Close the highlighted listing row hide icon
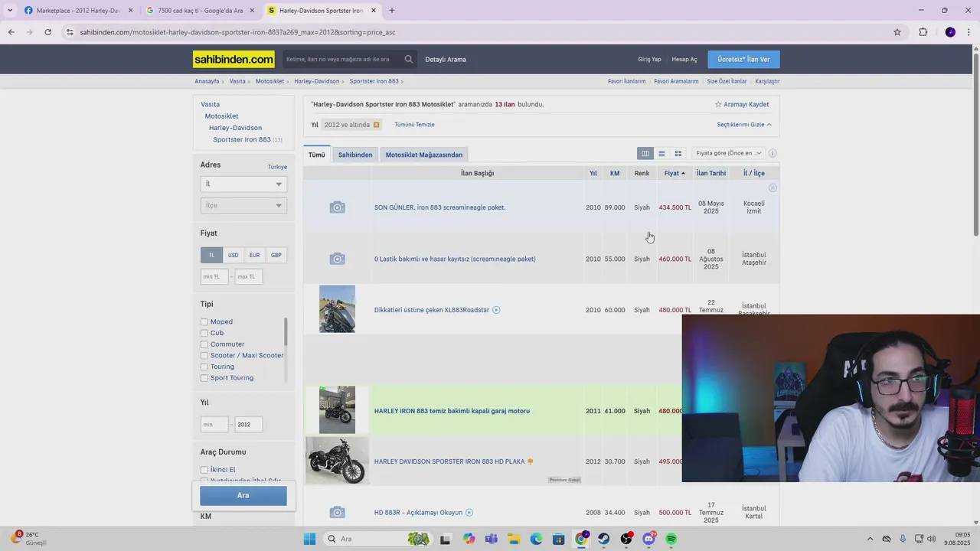This screenshot has width=980, height=551. tap(773, 187)
